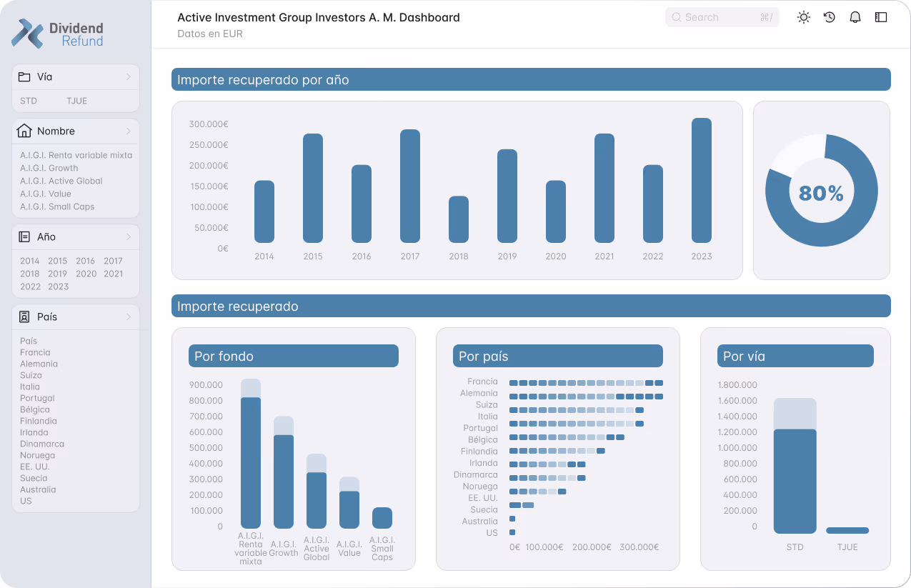Click the Por fondo panel header

[294, 356]
